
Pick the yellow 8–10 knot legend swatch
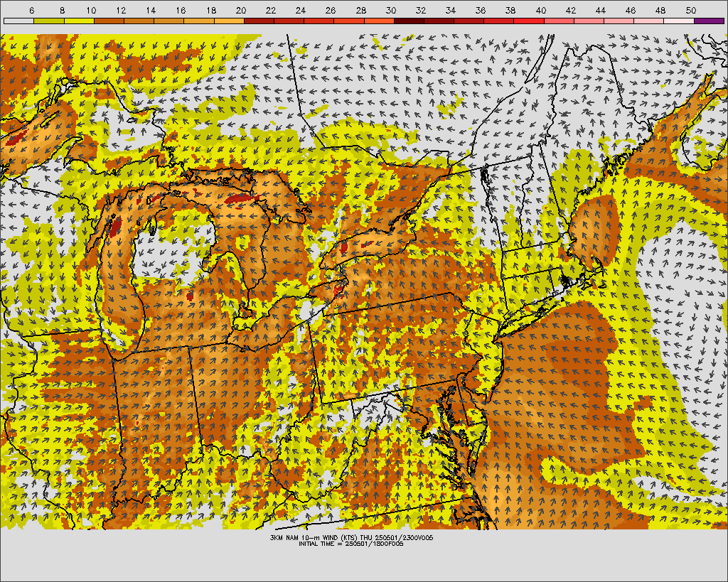tap(79, 21)
